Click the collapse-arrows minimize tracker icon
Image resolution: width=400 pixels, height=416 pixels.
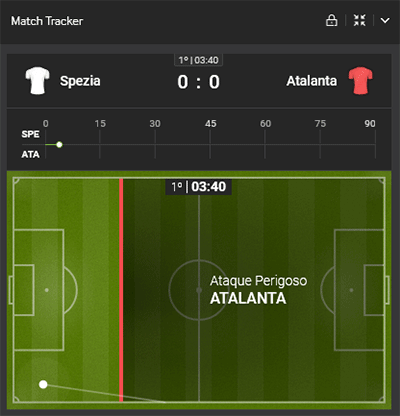[x=360, y=20]
